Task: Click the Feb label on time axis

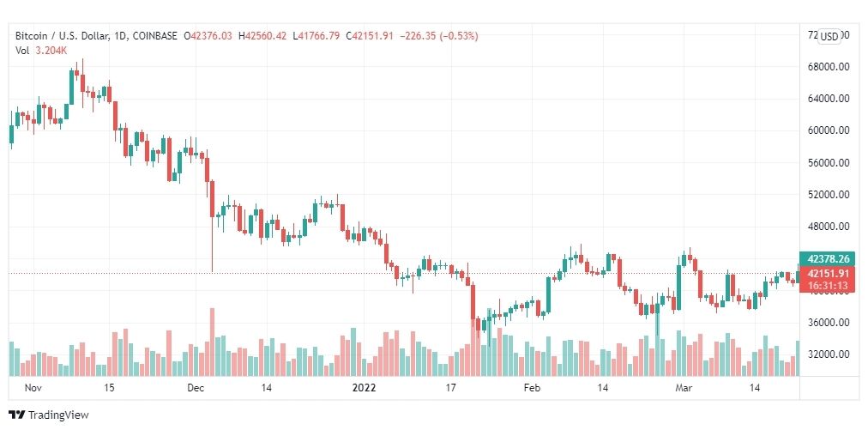Action: [x=533, y=388]
